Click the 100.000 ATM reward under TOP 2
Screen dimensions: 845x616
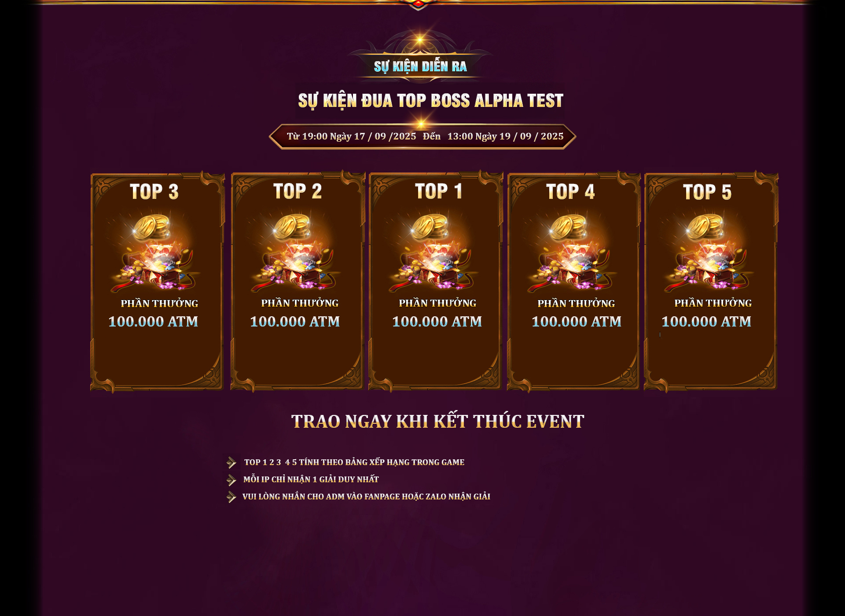[295, 321]
